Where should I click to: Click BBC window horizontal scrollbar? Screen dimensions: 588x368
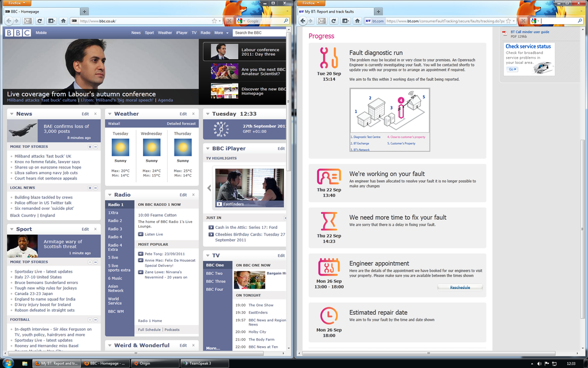[136, 354]
